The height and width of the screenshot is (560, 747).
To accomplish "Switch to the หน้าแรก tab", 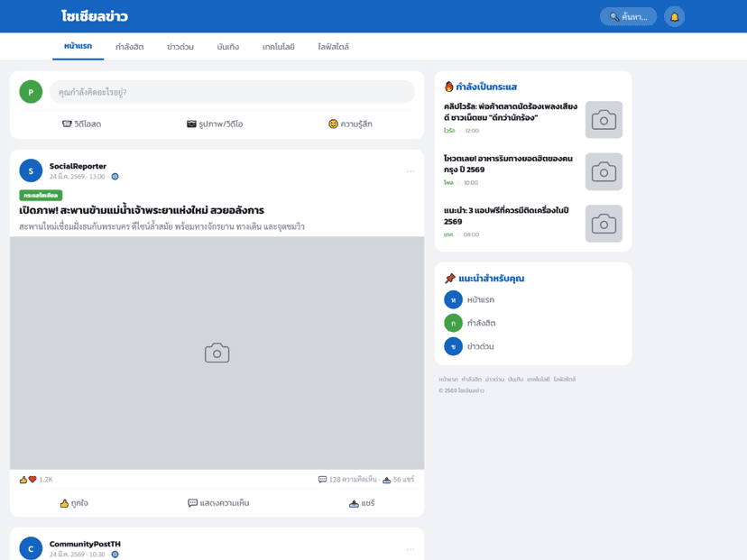I will [x=78, y=46].
